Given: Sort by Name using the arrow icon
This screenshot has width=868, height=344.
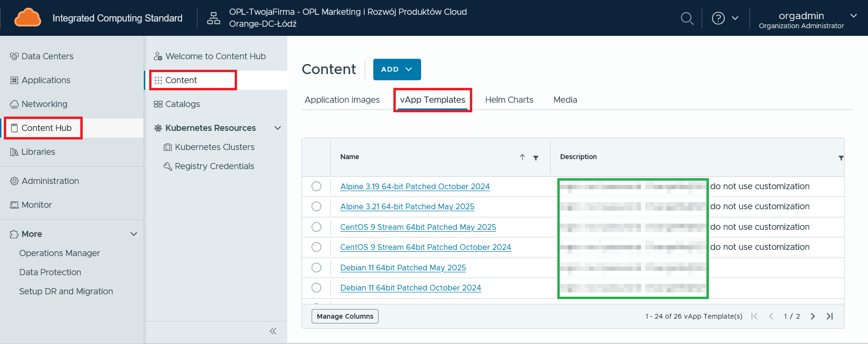Looking at the screenshot, I should (522, 157).
